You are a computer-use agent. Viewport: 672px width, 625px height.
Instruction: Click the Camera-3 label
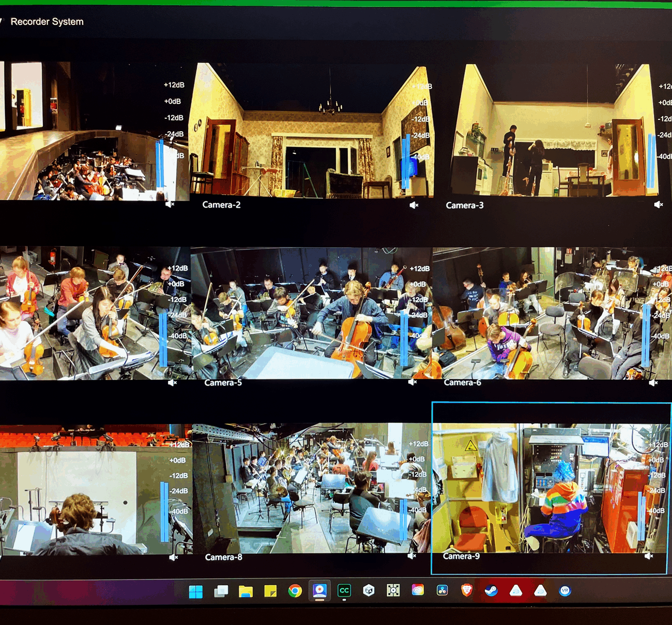[465, 206]
